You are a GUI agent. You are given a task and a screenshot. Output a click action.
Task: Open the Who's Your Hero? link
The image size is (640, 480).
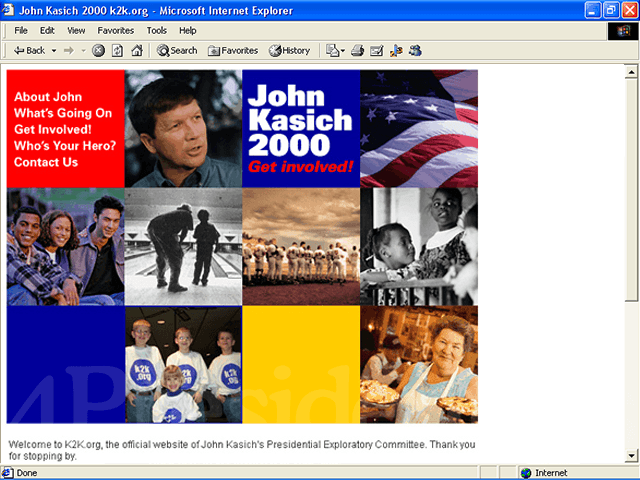pos(65,146)
